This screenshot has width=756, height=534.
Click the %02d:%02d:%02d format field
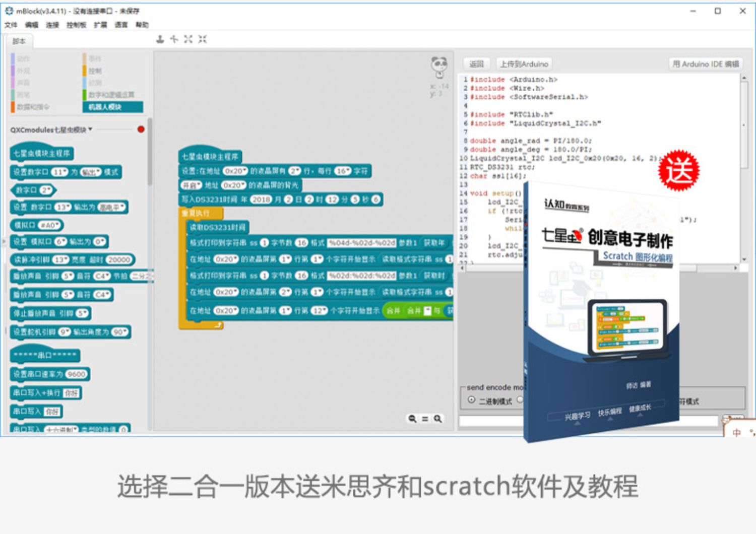click(x=362, y=276)
